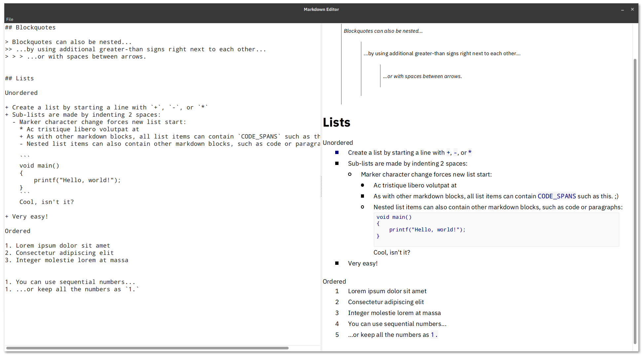
Task: Click the hollow circle bullet beside 'Marker character'
Action: (350, 174)
